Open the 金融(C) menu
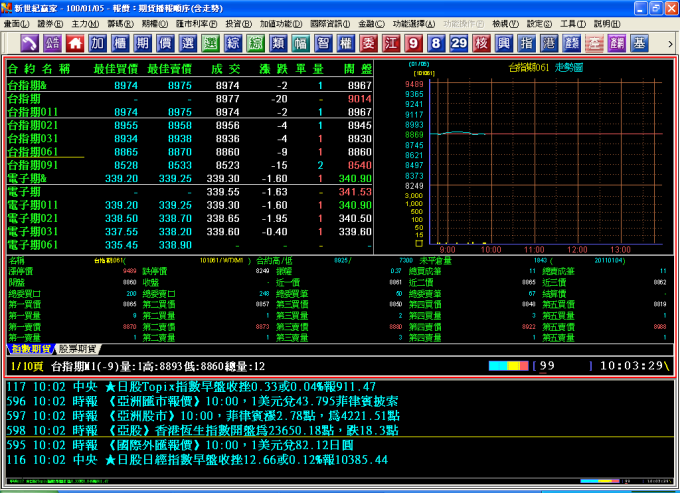 [371, 24]
